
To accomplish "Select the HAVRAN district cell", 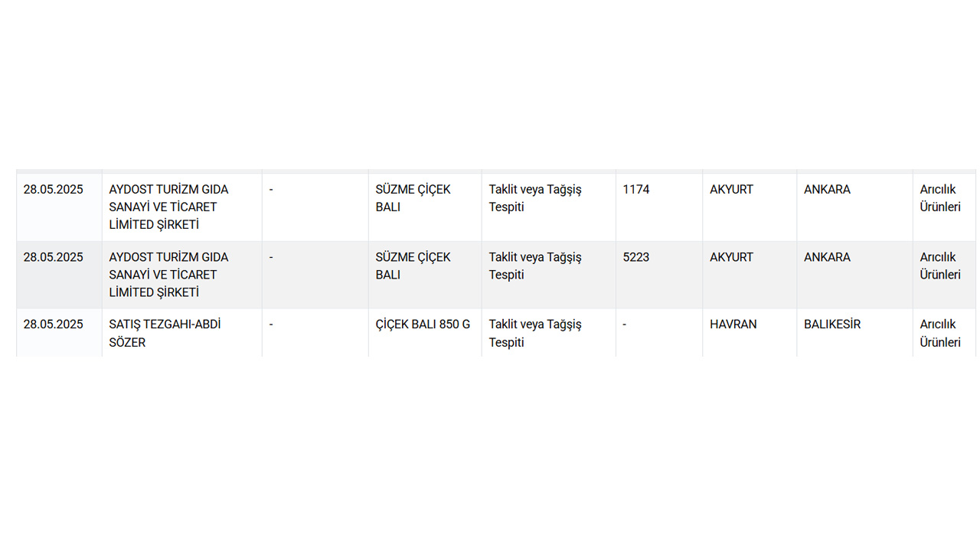I will (x=733, y=324).
